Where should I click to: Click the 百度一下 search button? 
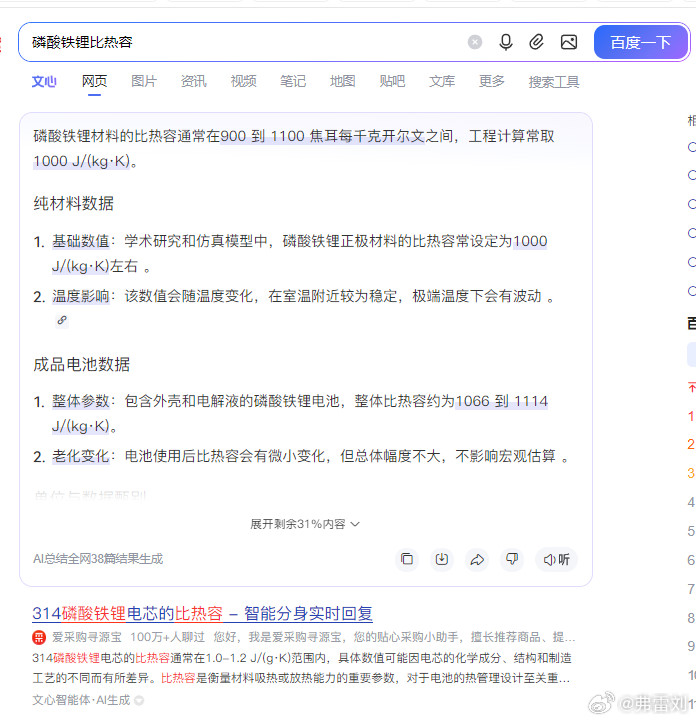(x=641, y=42)
